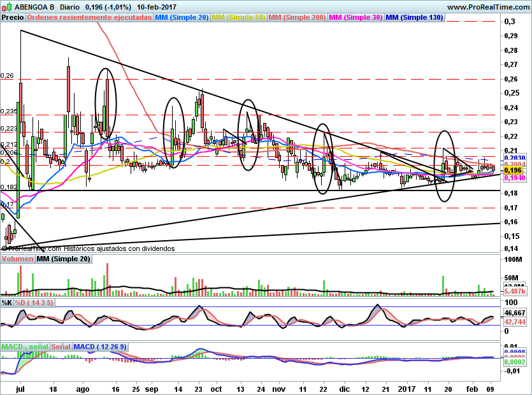Click the 5.487k volume value tag
Image resolution: width=532 pixels, height=395 pixels.
click(x=514, y=291)
